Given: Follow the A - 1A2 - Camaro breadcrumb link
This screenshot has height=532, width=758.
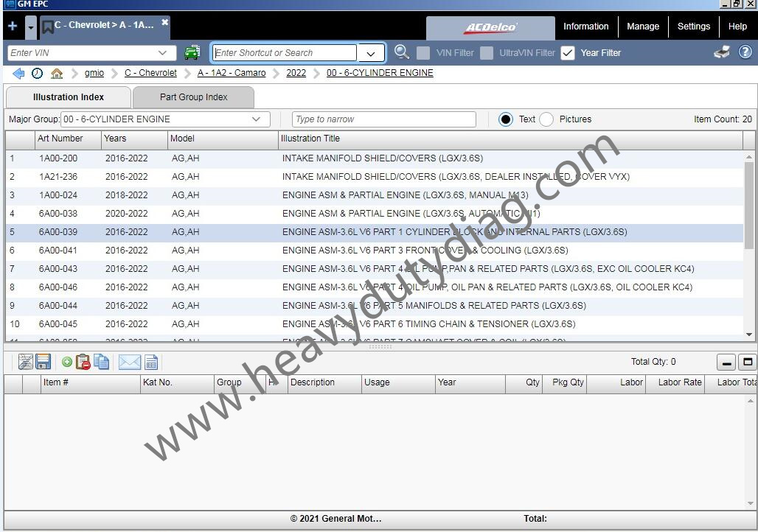Looking at the screenshot, I should (232, 73).
